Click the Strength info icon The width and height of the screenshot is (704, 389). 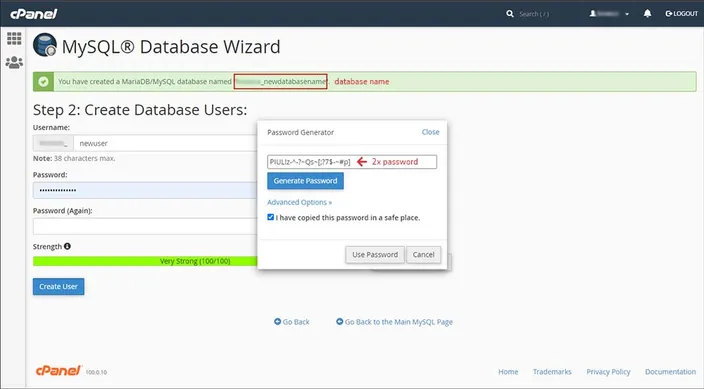(x=67, y=246)
